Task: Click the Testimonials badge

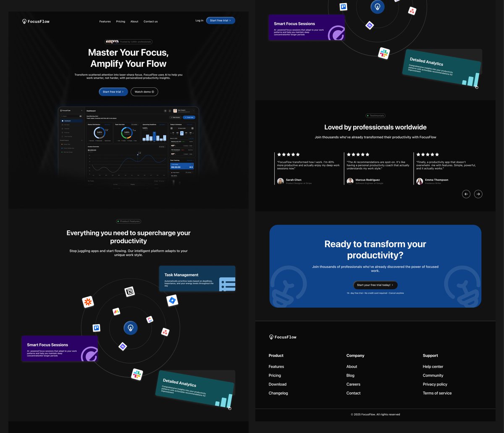Action: pyautogui.click(x=375, y=116)
